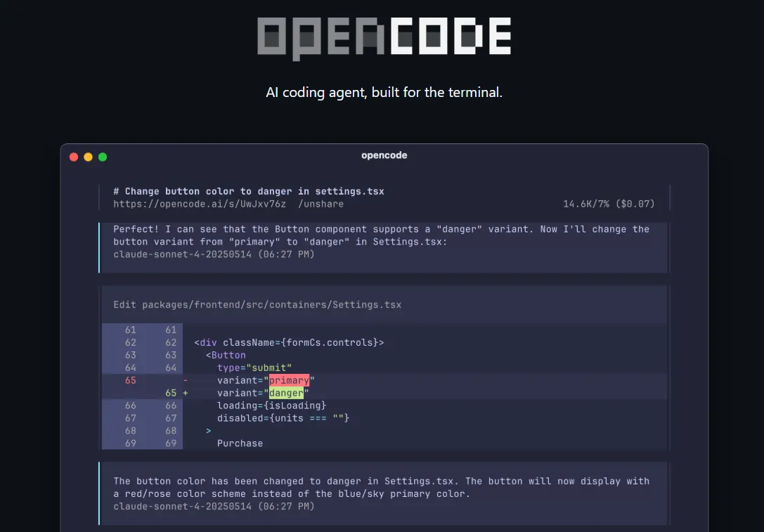764x532 pixels.
Task: Click the green plus marker on line 65
Action: click(185, 393)
